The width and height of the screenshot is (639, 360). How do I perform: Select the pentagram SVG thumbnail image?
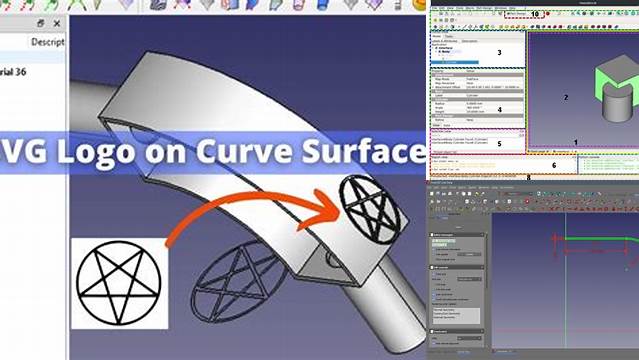[x=119, y=284]
